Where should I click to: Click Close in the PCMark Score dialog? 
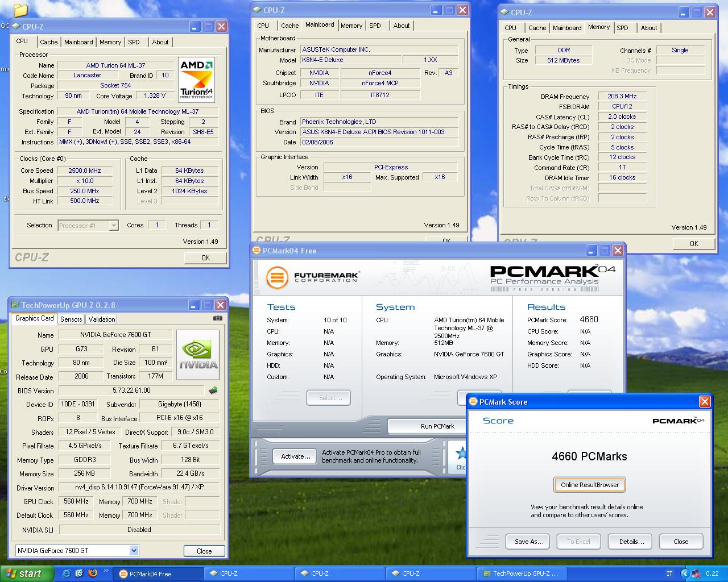point(681,542)
